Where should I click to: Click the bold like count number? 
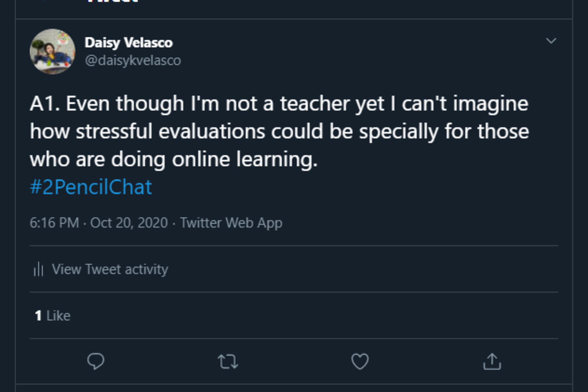pyautogui.click(x=38, y=316)
